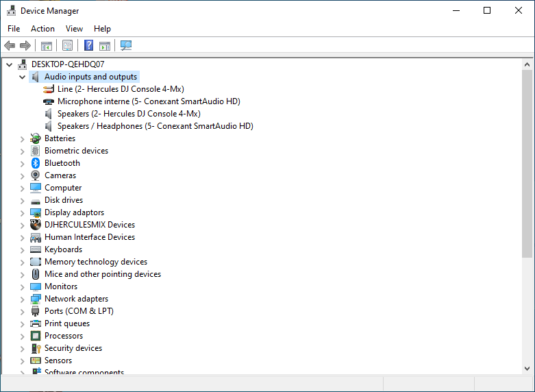Click the Sensors category icon
The image size is (535, 392).
click(36, 360)
